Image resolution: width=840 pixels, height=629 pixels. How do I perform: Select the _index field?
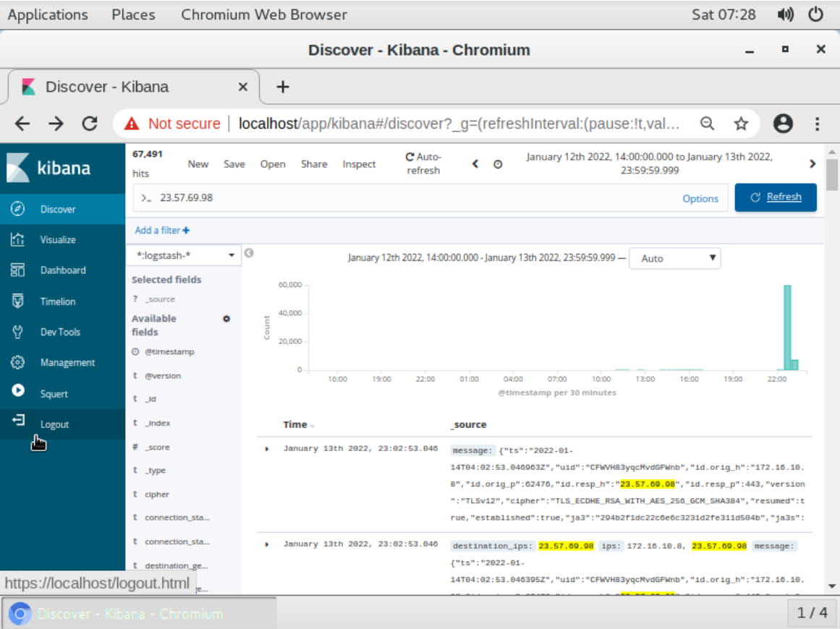157,423
